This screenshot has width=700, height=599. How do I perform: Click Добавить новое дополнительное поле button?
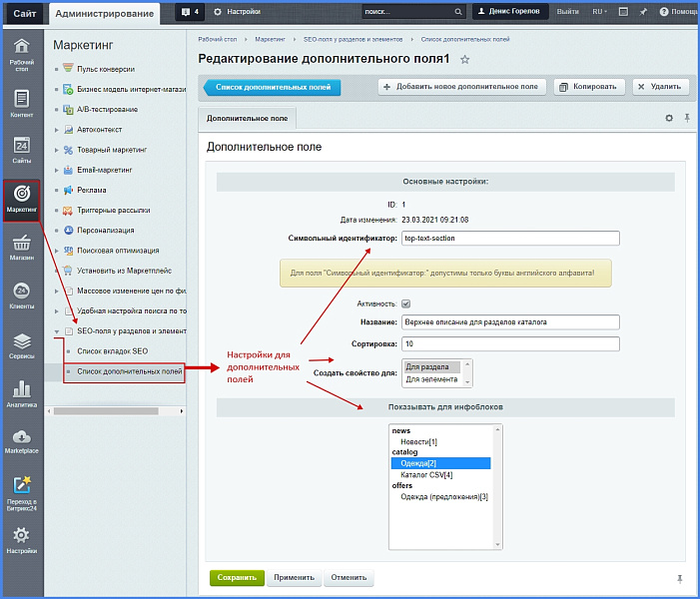pyautogui.click(x=462, y=87)
